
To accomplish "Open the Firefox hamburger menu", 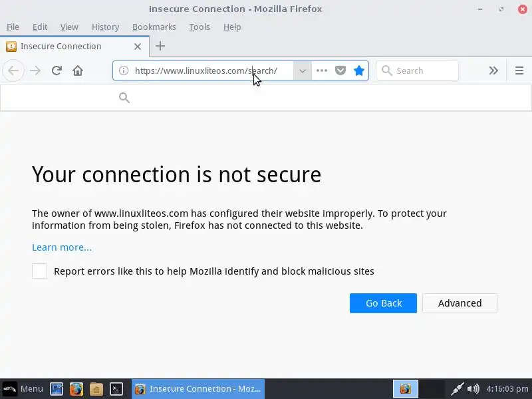I will point(519,70).
